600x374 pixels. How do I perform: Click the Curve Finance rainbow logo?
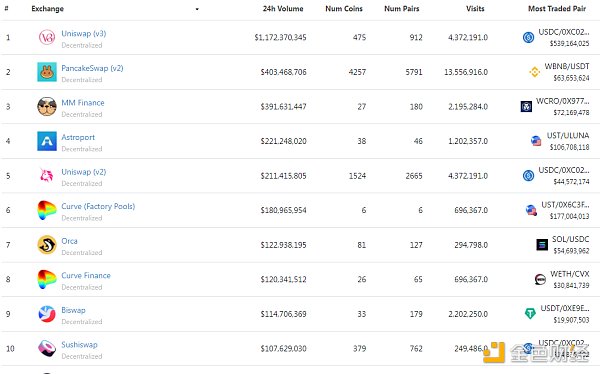pos(47,279)
